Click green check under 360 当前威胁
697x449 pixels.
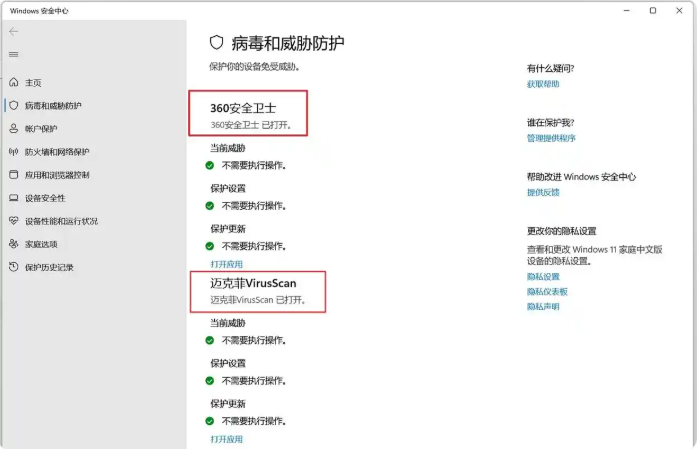click(210, 165)
